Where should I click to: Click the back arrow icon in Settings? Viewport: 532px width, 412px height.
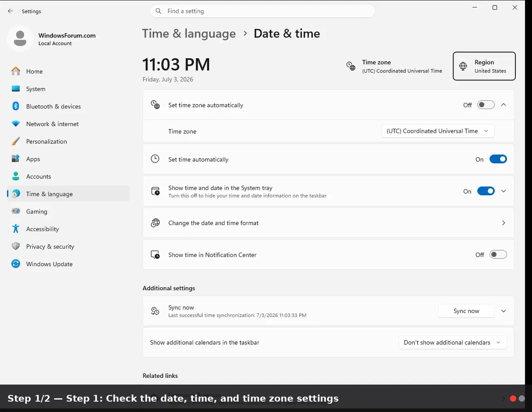[x=10, y=11]
